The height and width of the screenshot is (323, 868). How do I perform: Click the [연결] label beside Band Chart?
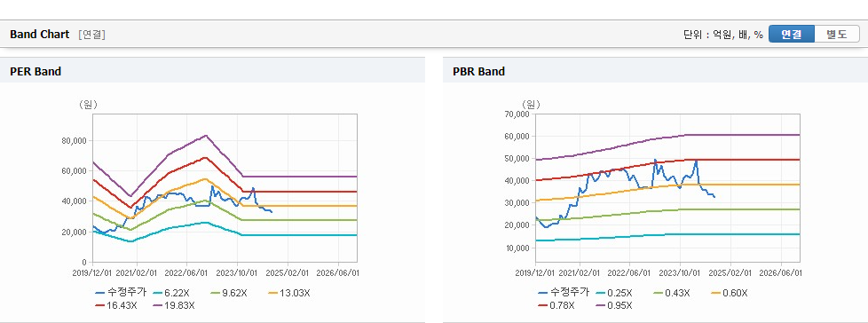tap(92, 35)
